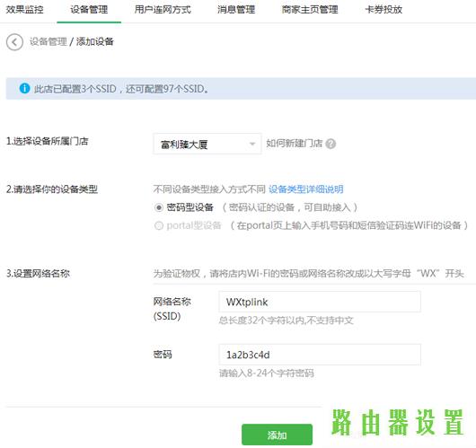Click the 1.选择设备所属门店 label
476x448 pixels.
(48, 141)
